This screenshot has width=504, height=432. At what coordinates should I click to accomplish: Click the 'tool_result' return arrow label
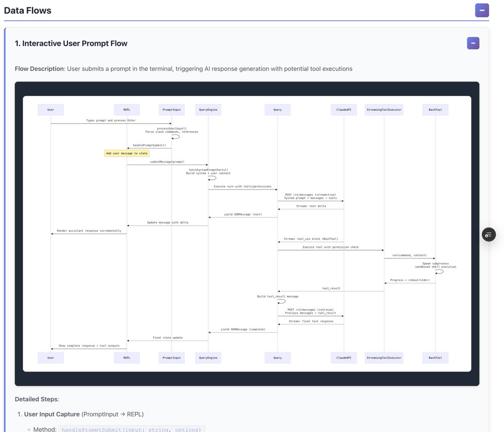click(x=331, y=288)
